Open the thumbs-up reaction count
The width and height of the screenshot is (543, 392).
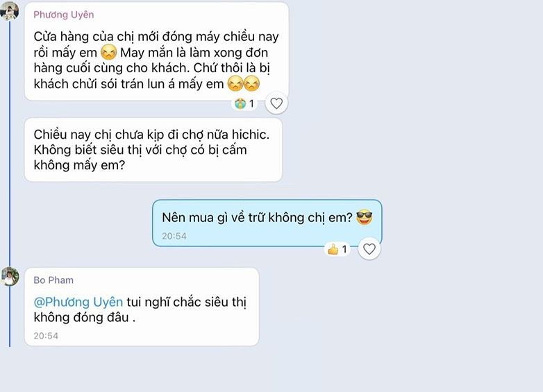click(337, 249)
